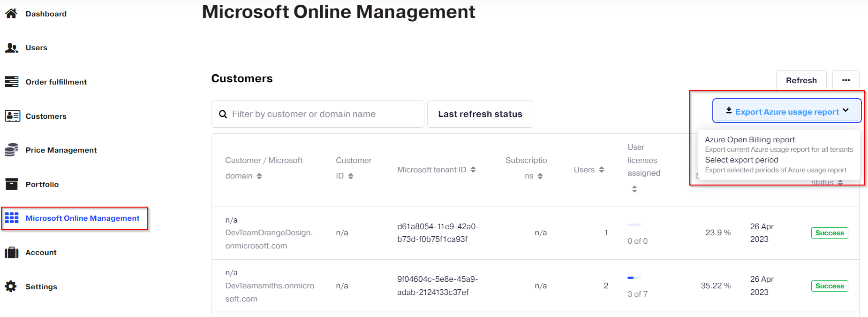Image resolution: width=868 pixels, height=317 pixels.
Task: Expand the Export Azure usage report dropdown
Action: pyautogui.click(x=787, y=111)
